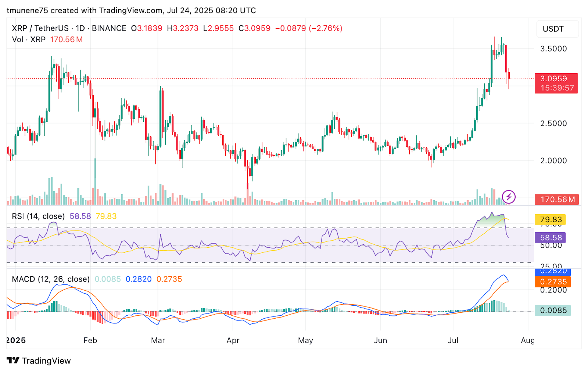Click the High value H3.2373

(183, 28)
